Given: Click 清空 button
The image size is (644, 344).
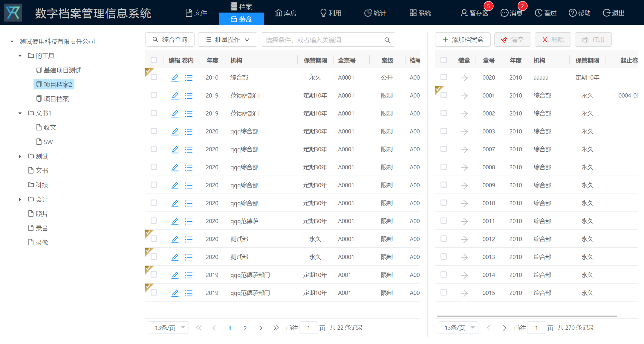Looking at the screenshot, I should [513, 40].
